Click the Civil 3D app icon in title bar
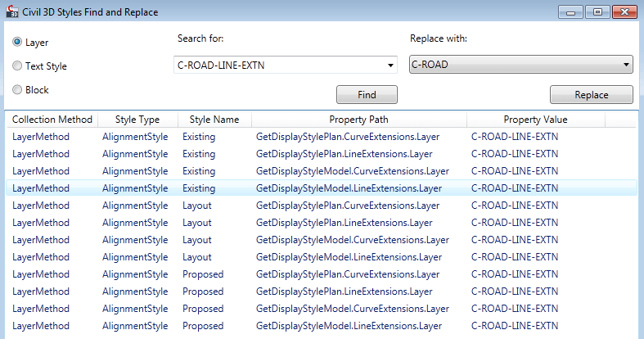This screenshot has width=644, height=339. 11,12
